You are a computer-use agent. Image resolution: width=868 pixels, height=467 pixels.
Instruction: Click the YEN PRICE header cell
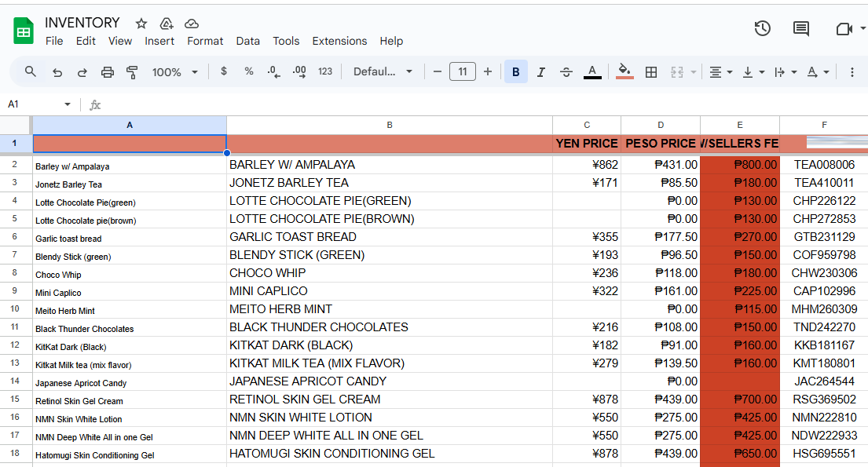(x=587, y=144)
